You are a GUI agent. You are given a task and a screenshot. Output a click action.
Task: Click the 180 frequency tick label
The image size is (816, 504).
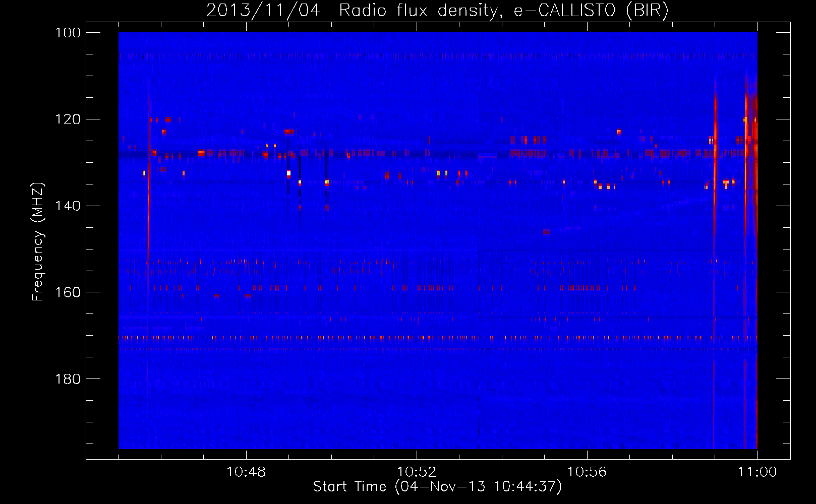[x=67, y=379]
